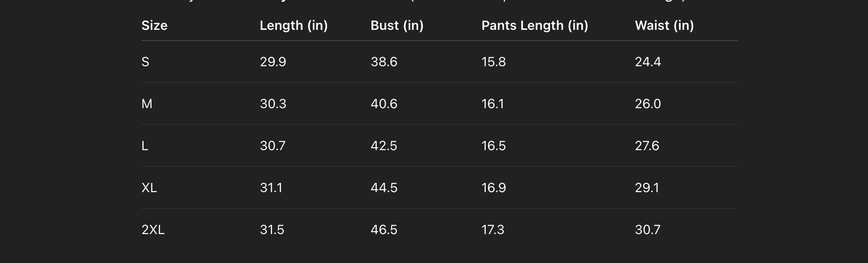Viewport: 868px width, 263px height.
Task: Click bust value 38.6 in S row
Action: (x=384, y=62)
